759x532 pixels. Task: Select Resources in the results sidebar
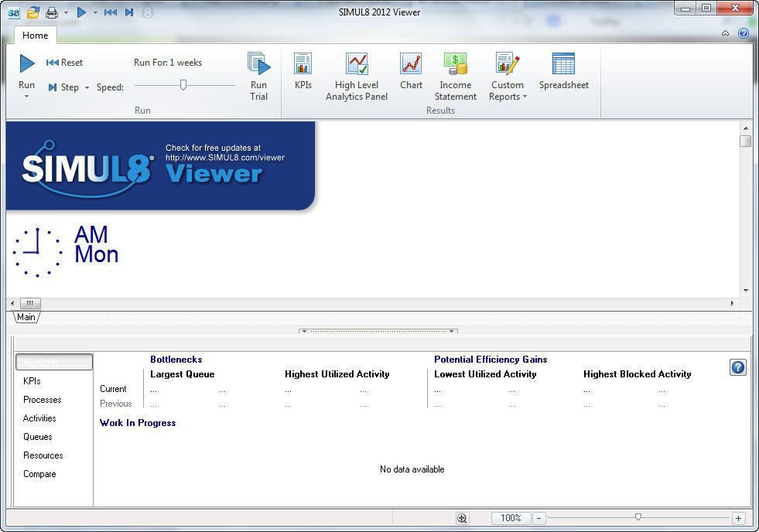coord(43,455)
